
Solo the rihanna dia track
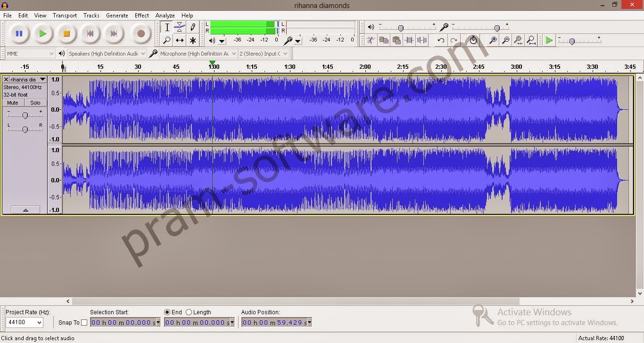click(x=35, y=103)
